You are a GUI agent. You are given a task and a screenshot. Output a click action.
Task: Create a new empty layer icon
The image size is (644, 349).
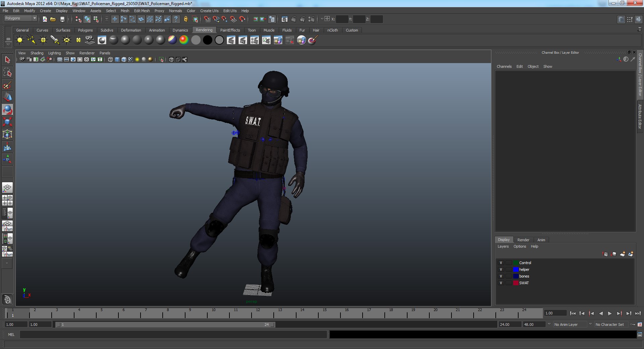pos(623,254)
